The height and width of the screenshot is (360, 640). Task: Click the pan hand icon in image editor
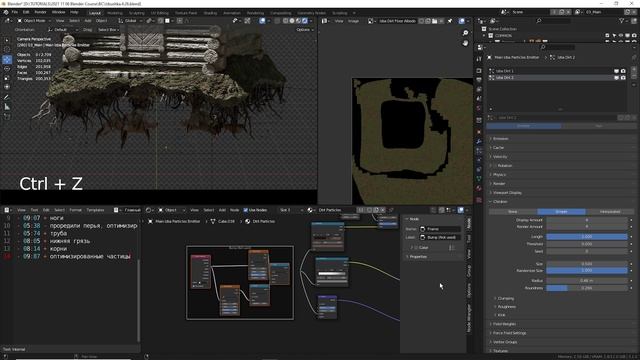(465, 43)
